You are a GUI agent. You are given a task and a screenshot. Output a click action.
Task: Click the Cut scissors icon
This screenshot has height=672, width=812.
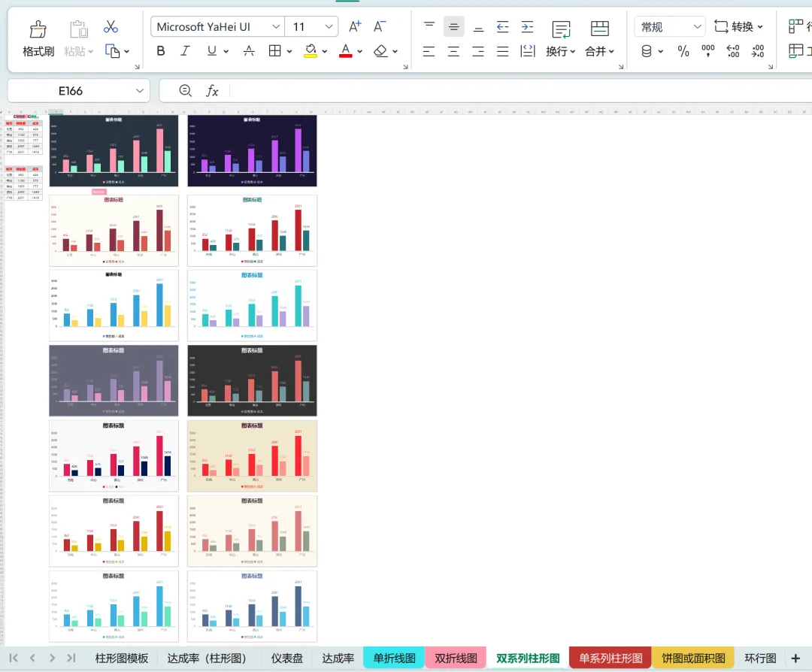pyautogui.click(x=111, y=26)
